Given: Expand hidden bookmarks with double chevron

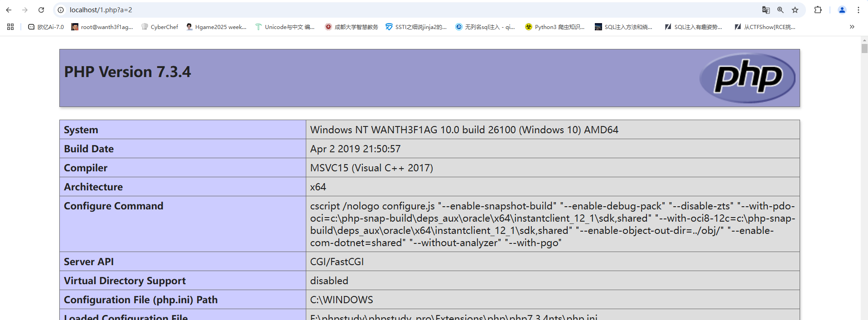Looking at the screenshot, I should (852, 27).
